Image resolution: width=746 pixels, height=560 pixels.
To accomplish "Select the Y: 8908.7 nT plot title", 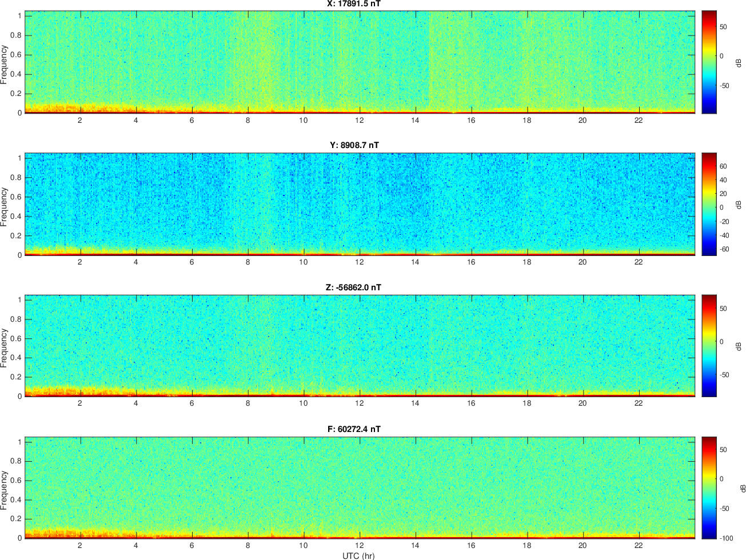I will click(x=354, y=145).
